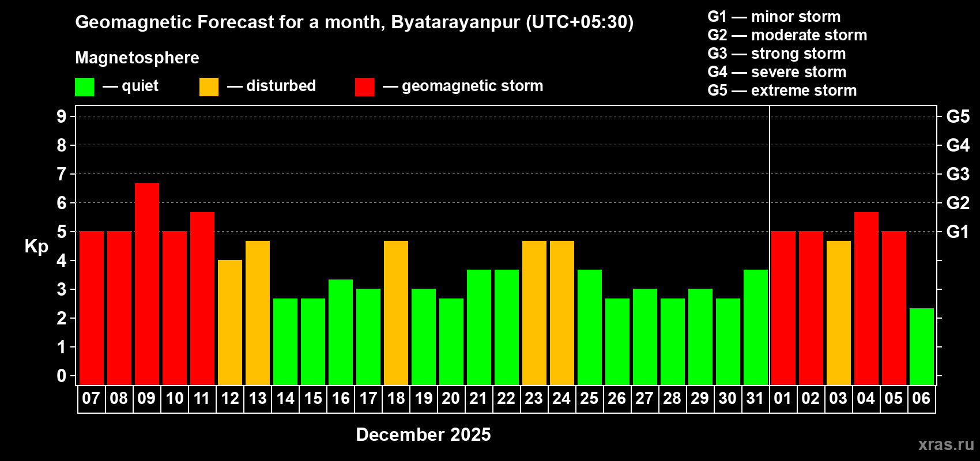
Task: Click the 'G4 — severe storm' legend line
Action: (777, 72)
